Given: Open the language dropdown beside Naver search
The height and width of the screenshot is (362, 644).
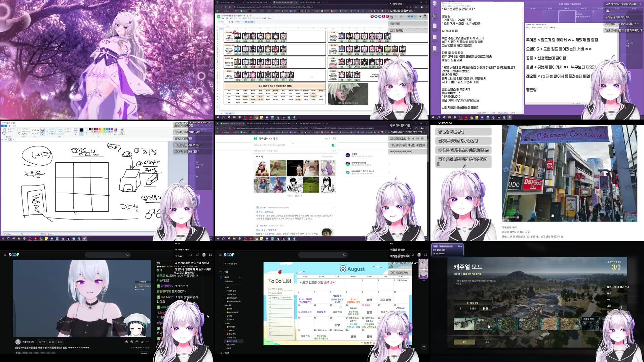Looking at the screenshot, I should coord(328,138).
